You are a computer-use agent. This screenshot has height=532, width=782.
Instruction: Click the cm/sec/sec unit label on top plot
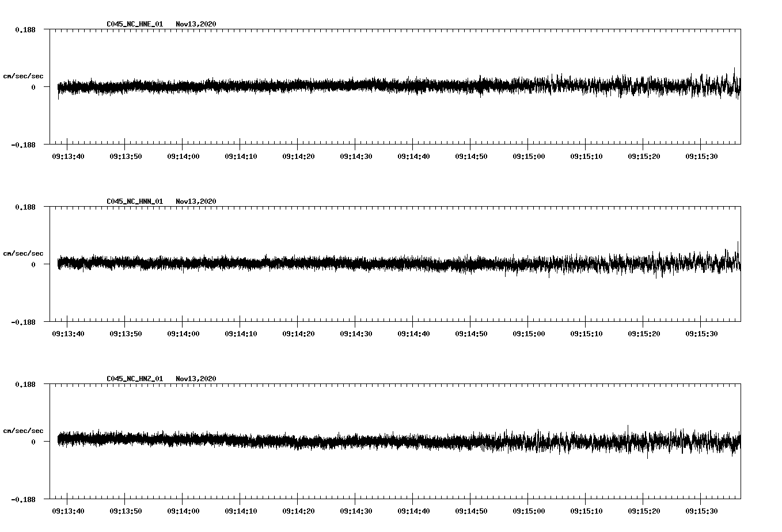pos(23,75)
